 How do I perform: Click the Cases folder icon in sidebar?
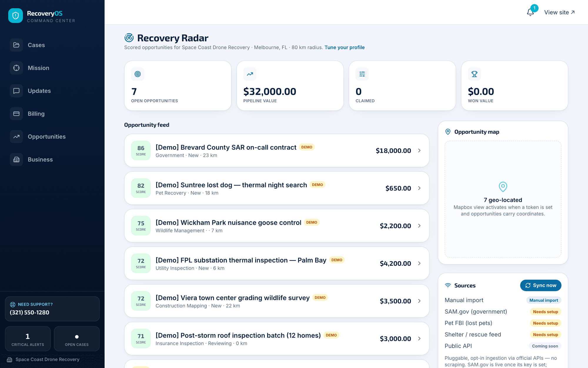pyautogui.click(x=16, y=45)
